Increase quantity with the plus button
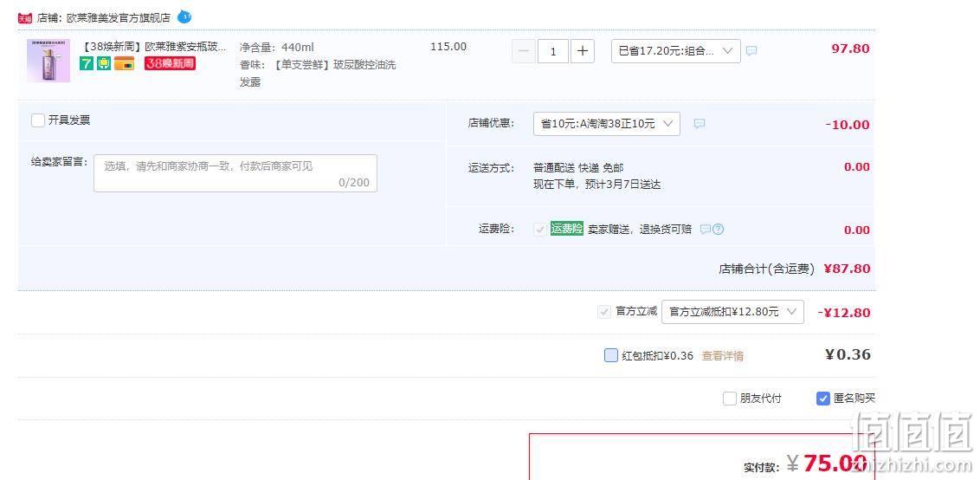 click(x=582, y=51)
